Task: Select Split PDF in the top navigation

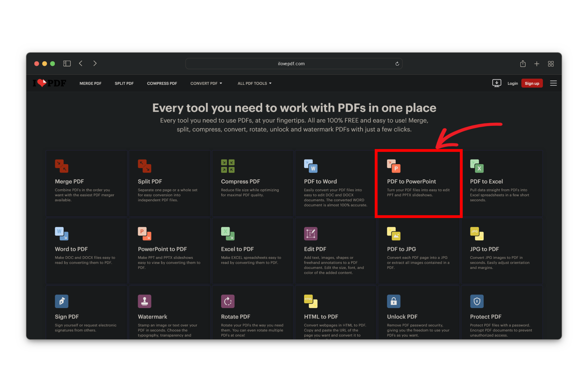Action: coord(124,83)
